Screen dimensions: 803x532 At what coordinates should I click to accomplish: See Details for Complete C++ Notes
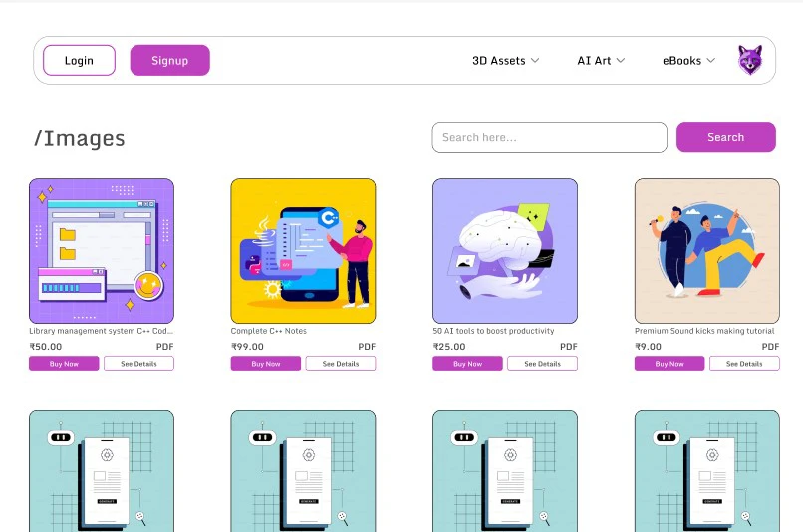coord(341,363)
